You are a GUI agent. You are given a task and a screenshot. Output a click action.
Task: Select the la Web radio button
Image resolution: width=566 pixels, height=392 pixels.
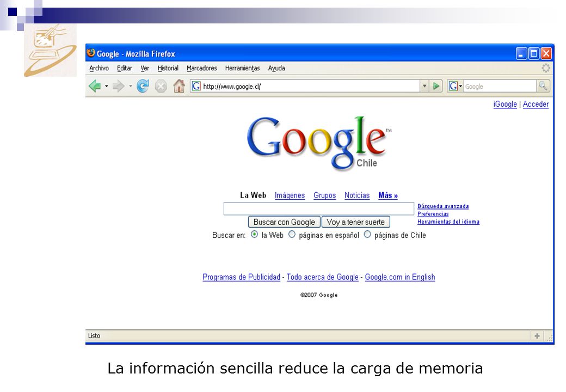coord(255,234)
